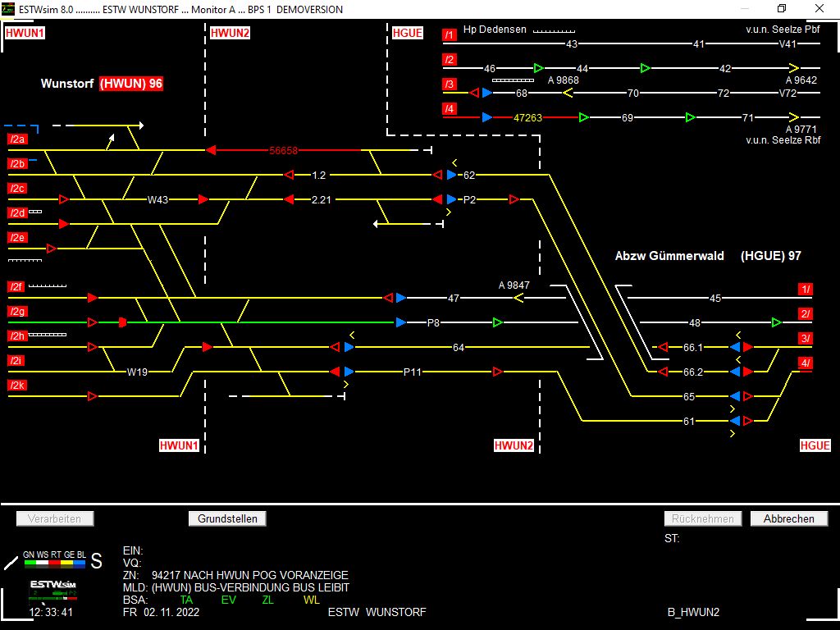
Task: Switch to HGUE section via top marker
Action: pyautogui.click(x=407, y=34)
